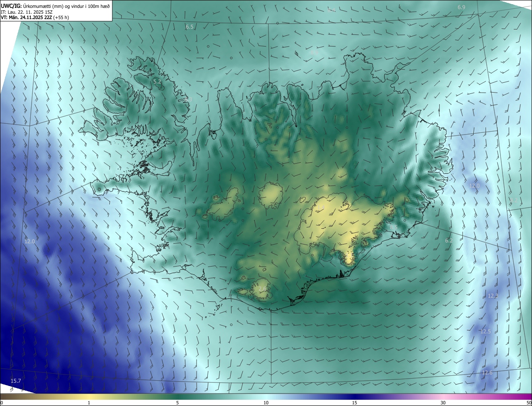Click the 15.7 value label near the bottom left
Viewport: 532px width, 406px height.
[16, 381]
